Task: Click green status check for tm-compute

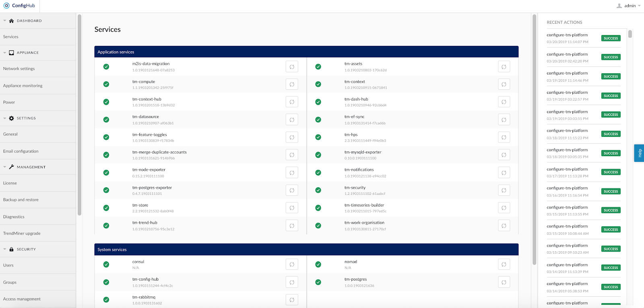Action: [106, 84]
